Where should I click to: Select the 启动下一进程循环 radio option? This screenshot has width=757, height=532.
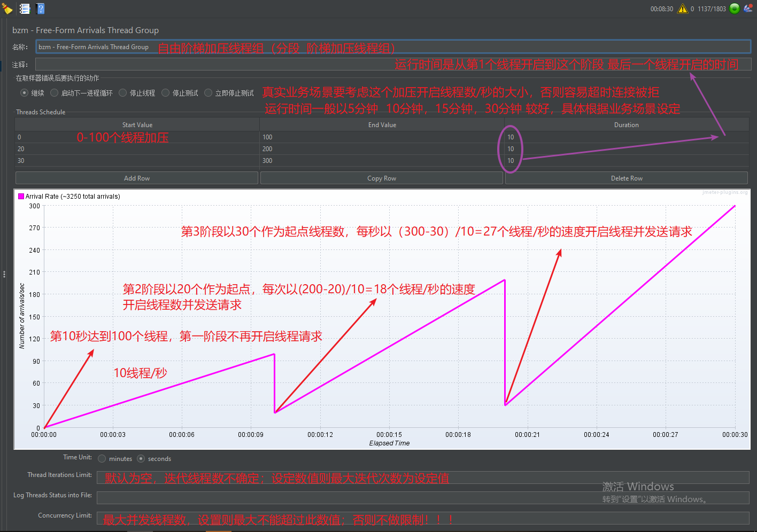click(54, 93)
